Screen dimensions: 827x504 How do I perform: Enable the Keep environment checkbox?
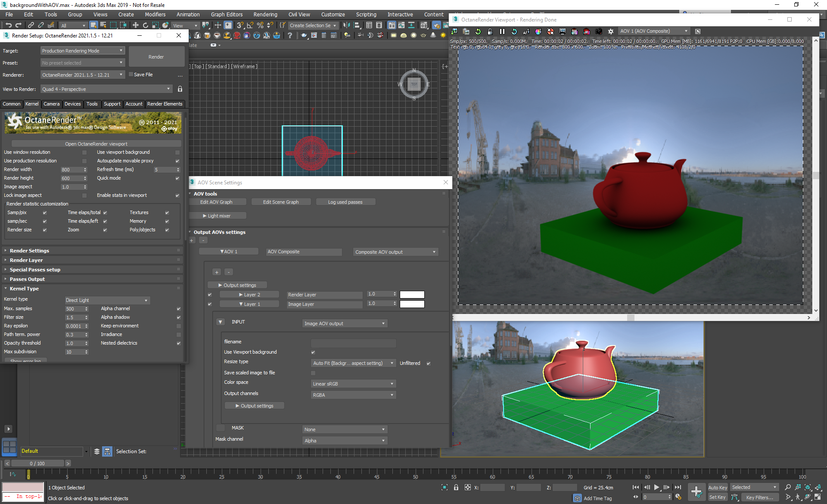[178, 326]
